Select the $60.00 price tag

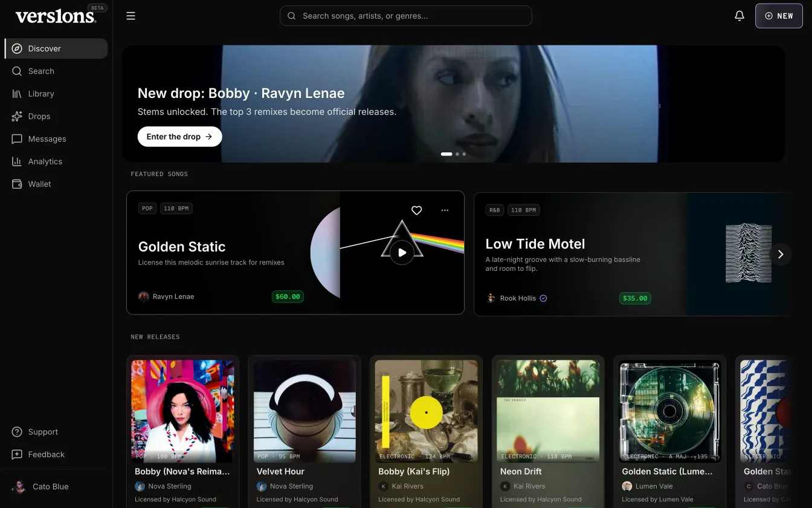click(288, 296)
